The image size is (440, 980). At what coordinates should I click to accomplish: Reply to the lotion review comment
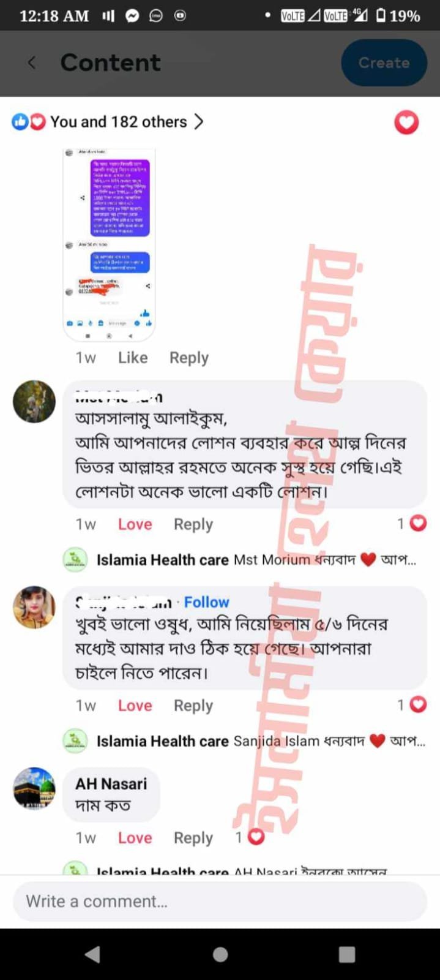(x=193, y=524)
